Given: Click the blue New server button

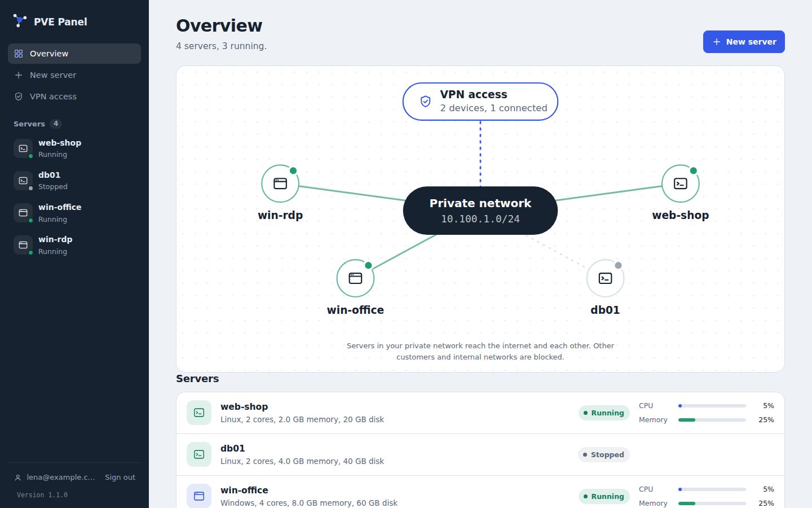Looking at the screenshot, I should (744, 42).
